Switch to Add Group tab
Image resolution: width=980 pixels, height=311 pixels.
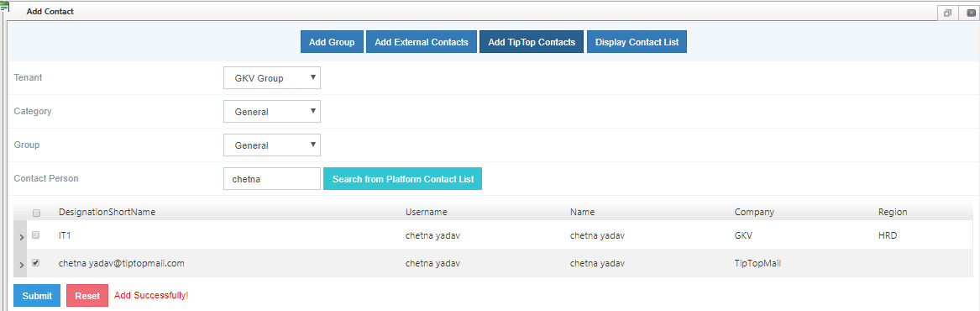click(332, 42)
